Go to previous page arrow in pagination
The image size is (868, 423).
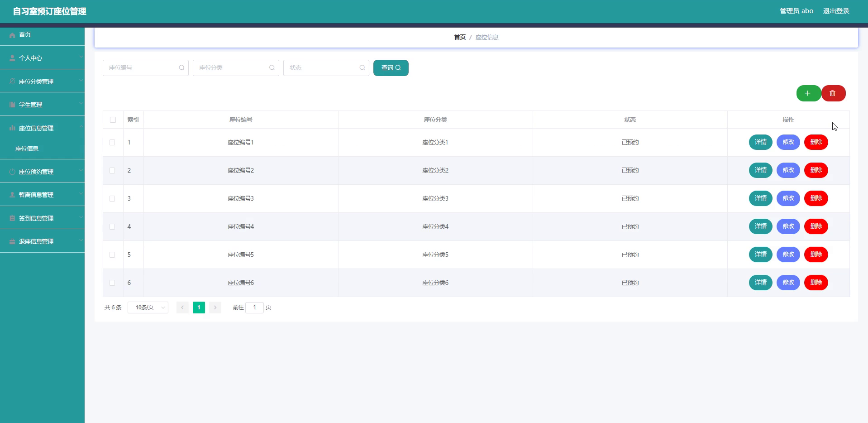[182, 308]
